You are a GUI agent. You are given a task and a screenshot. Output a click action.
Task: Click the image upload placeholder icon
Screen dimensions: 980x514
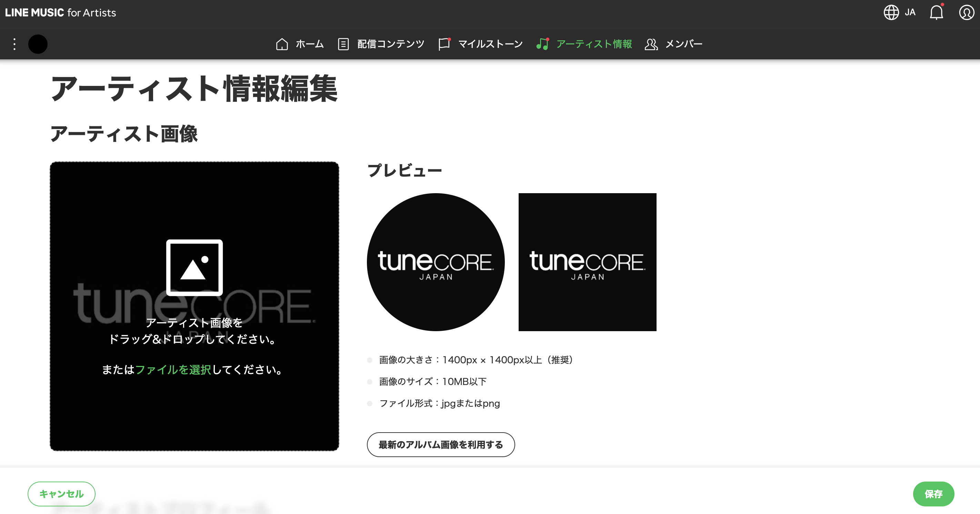tap(194, 267)
